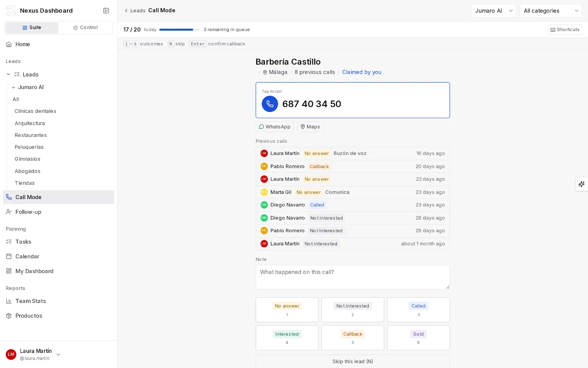588x368 pixels.
Task: Tap the blue phone call icon
Action: coord(270,104)
